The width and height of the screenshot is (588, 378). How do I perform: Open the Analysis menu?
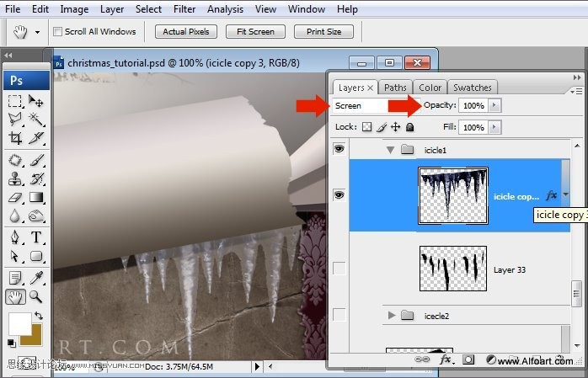225,9
